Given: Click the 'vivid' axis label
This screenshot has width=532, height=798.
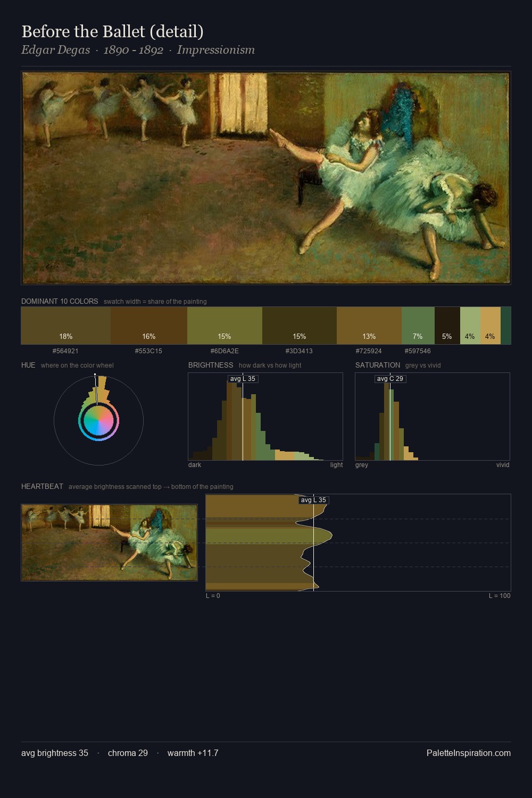Looking at the screenshot, I should [503, 465].
